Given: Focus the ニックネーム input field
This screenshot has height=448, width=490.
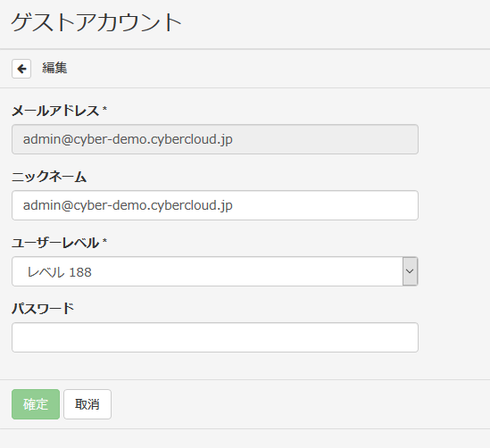Looking at the screenshot, I should tap(215, 205).
